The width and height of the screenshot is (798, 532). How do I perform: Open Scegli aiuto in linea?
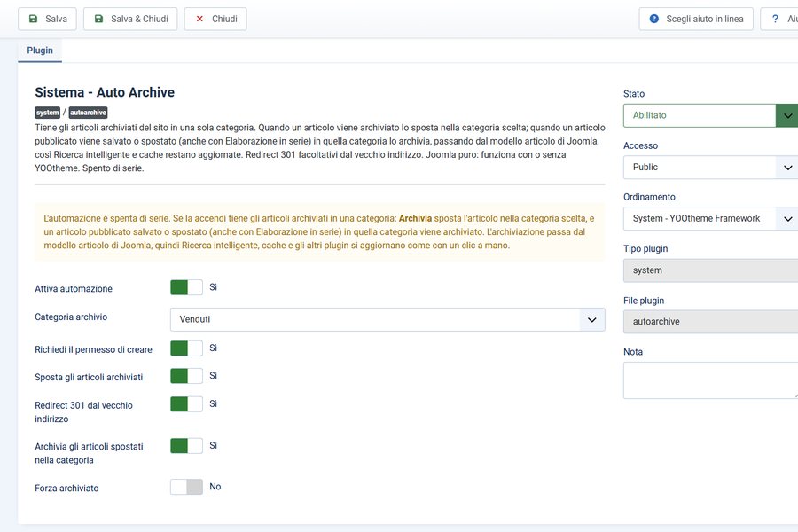pyautogui.click(x=696, y=19)
